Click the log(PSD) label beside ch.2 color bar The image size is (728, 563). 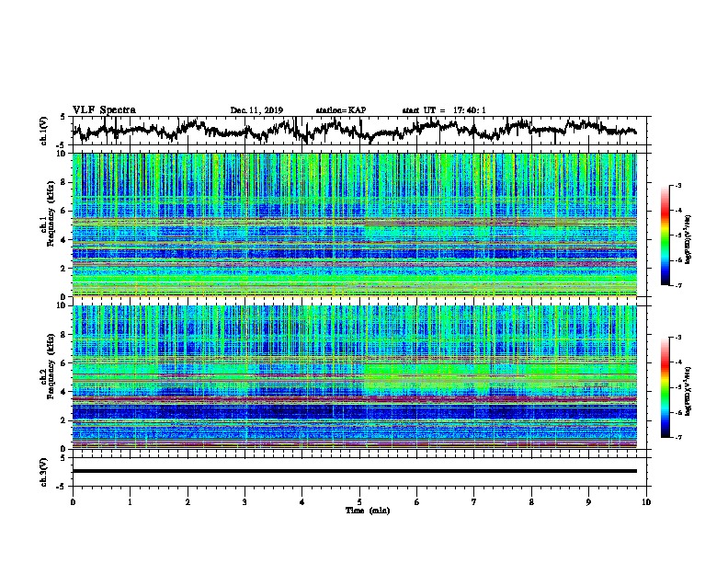pyautogui.click(x=688, y=391)
